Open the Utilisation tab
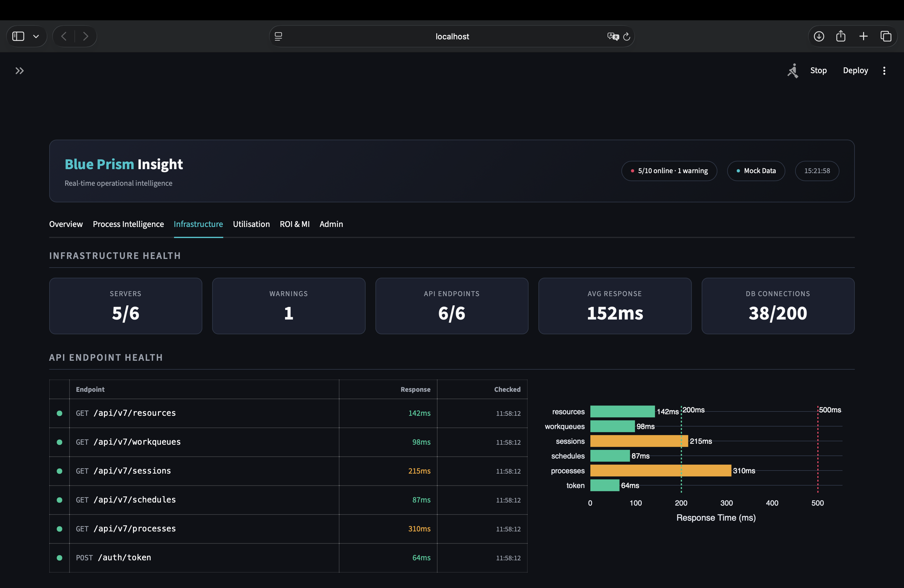The image size is (904, 588). (x=251, y=224)
